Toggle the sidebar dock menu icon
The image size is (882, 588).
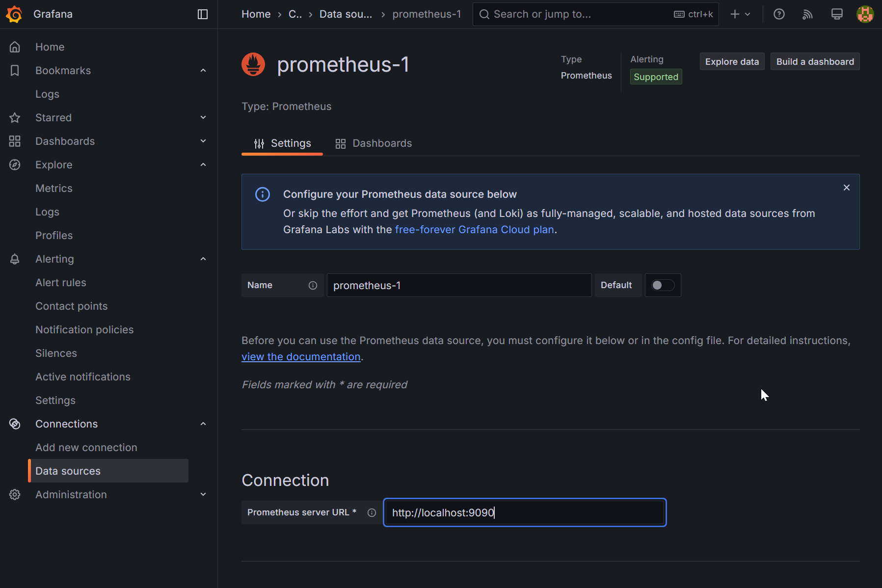(203, 14)
